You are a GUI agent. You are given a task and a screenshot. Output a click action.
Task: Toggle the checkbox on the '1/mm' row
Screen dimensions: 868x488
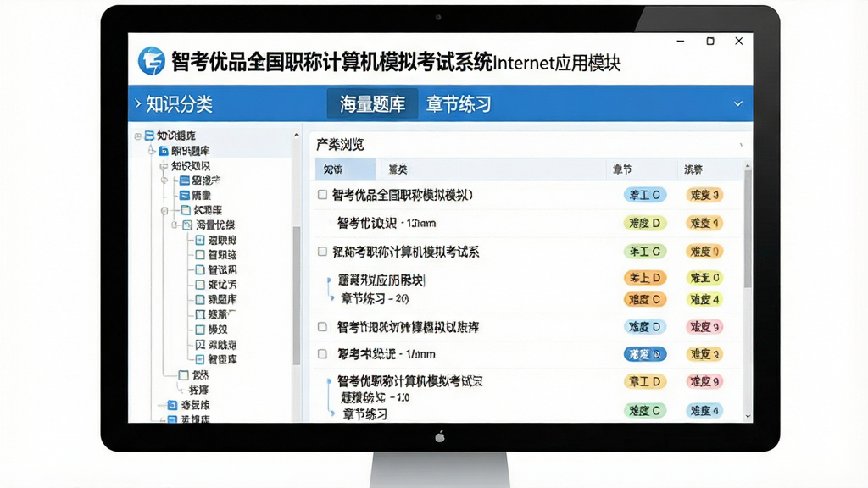322,354
